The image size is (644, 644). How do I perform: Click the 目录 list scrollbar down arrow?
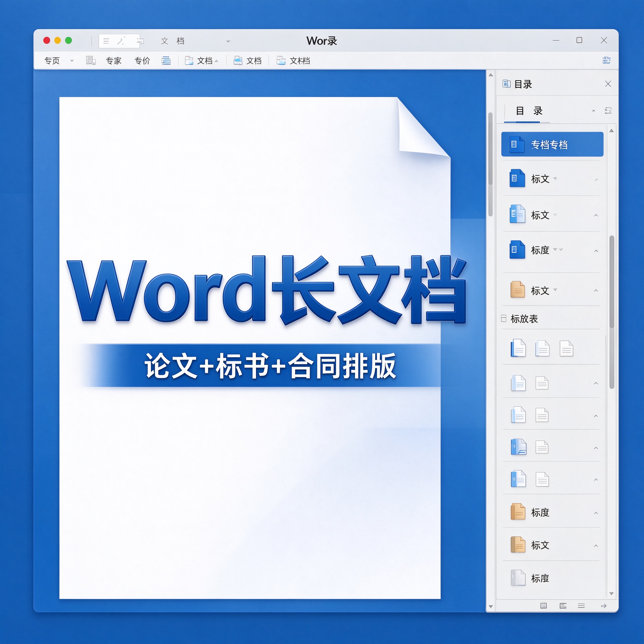coord(611,593)
